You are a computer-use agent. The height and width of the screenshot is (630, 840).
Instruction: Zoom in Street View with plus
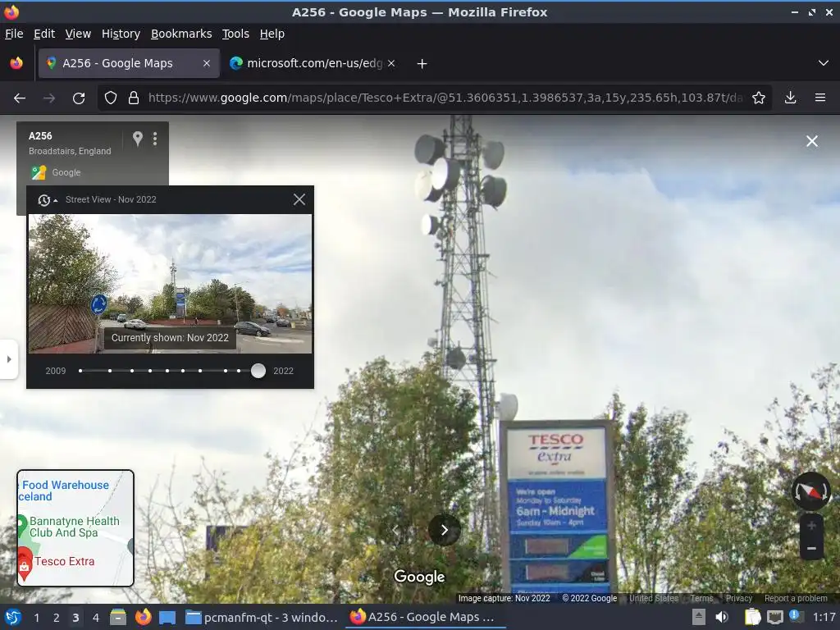[x=811, y=526]
